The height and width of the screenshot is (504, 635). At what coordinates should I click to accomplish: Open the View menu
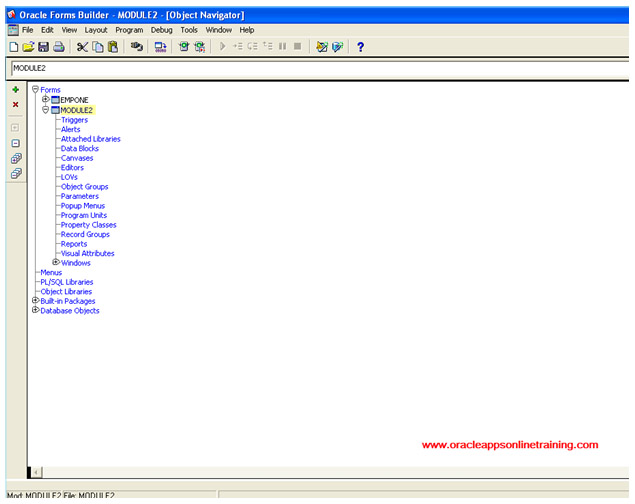(x=69, y=30)
